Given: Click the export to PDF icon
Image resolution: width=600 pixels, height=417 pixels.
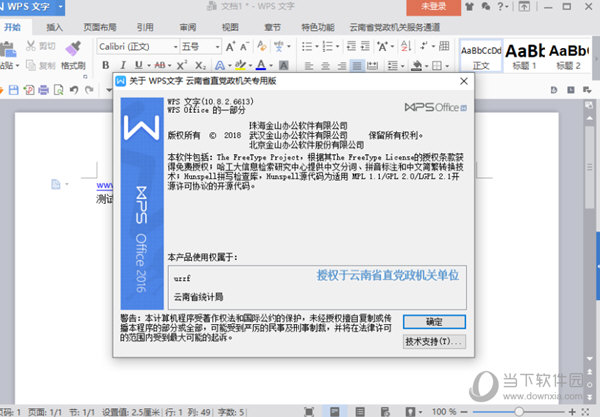Looking at the screenshot, I should 29,90.
